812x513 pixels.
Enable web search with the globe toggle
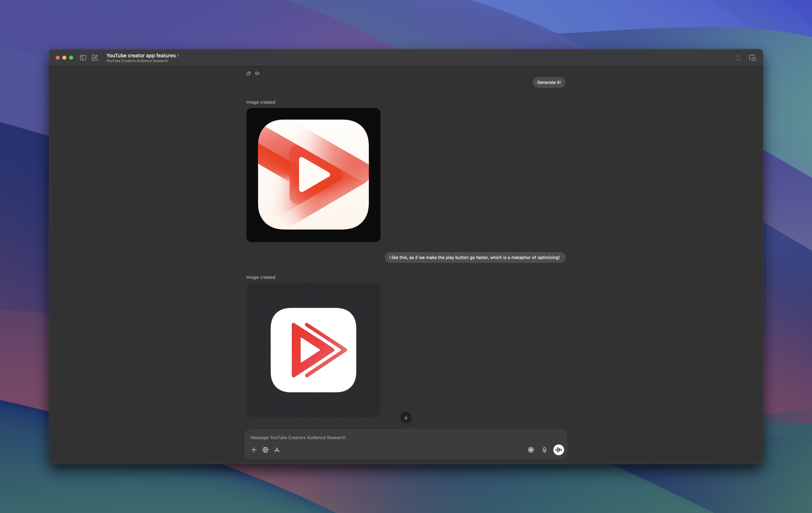click(265, 450)
